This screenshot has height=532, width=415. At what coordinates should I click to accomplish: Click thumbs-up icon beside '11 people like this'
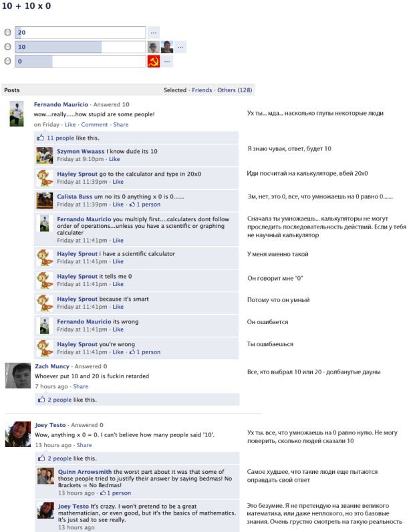pyautogui.click(x=41, y=138)
